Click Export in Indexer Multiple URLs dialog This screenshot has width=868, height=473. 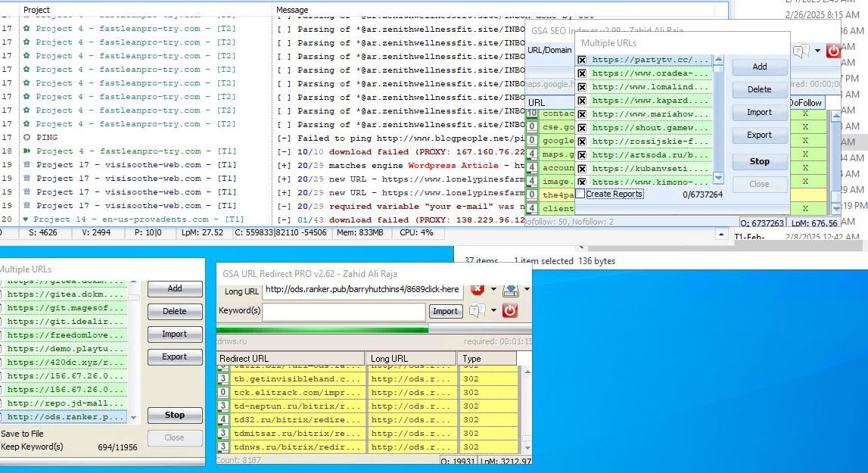760,135
